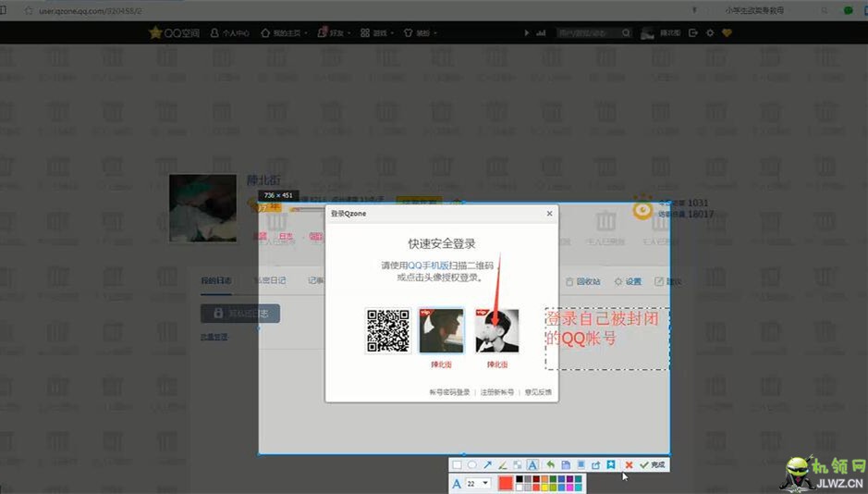
Task: Click the QQ空间 star logo
Action: coord(174,32)
